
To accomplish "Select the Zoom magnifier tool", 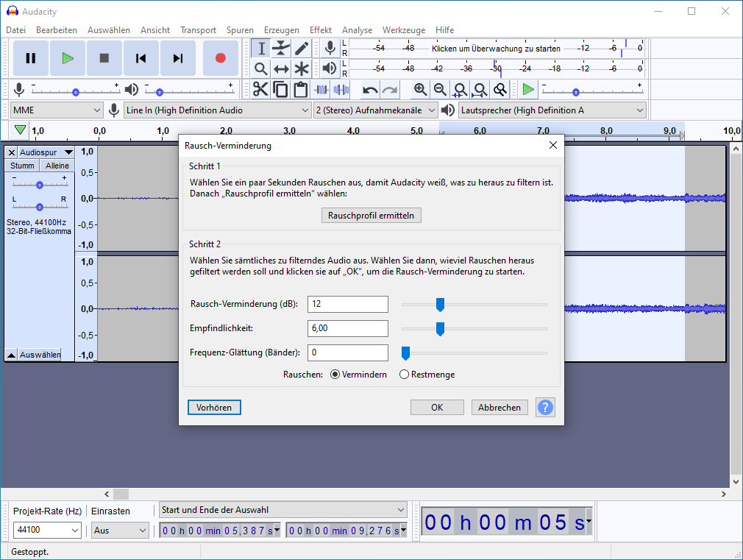I will pos(260,69).
